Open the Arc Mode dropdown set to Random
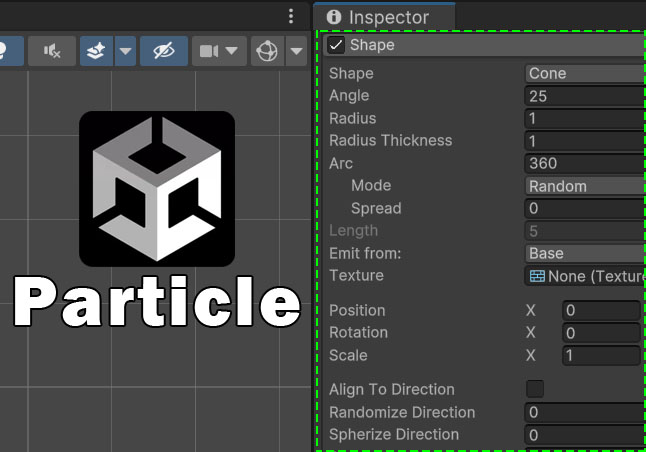Screen dimensions: 646x452 click(x=585, y=186)
